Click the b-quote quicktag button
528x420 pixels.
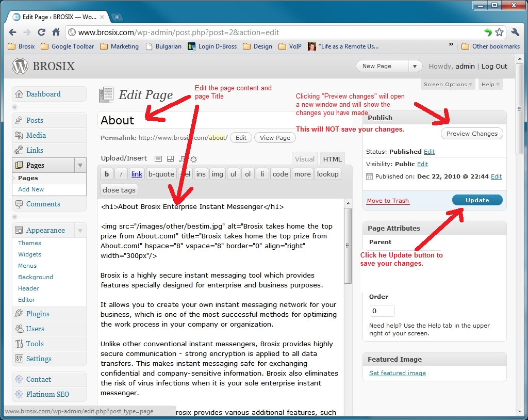point(161,174)
